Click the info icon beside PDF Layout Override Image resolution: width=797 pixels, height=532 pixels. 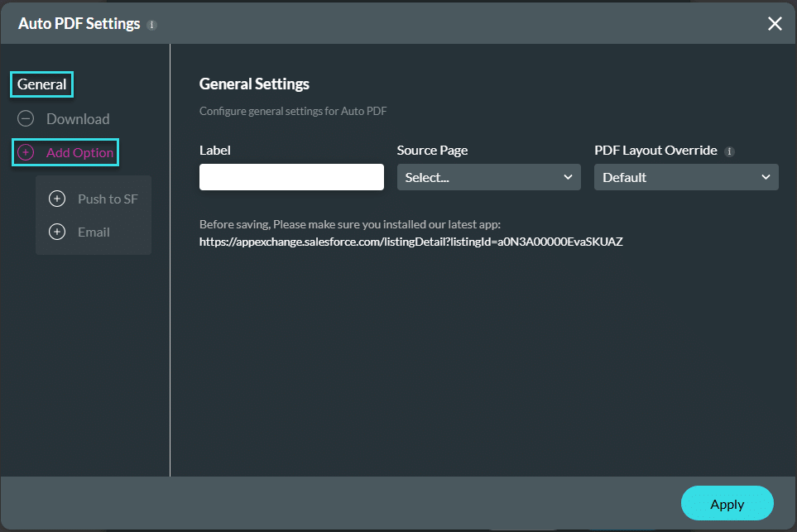(729, 151)
